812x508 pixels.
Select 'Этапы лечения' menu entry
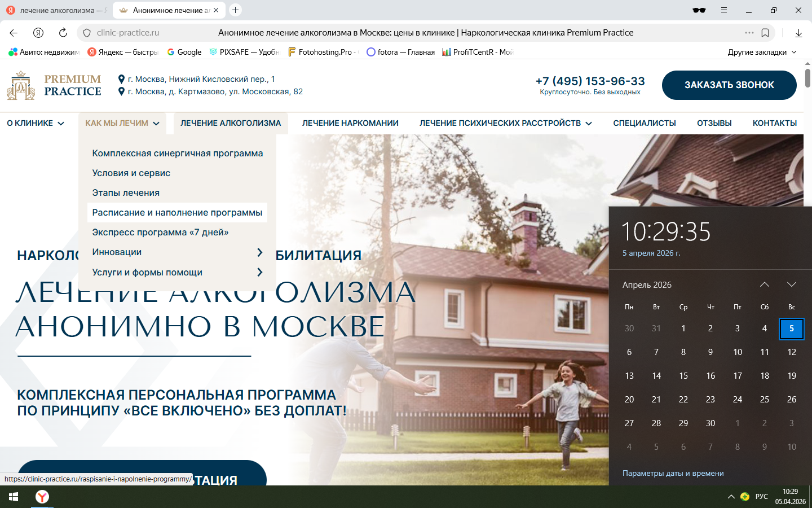[x=126, y=193]
